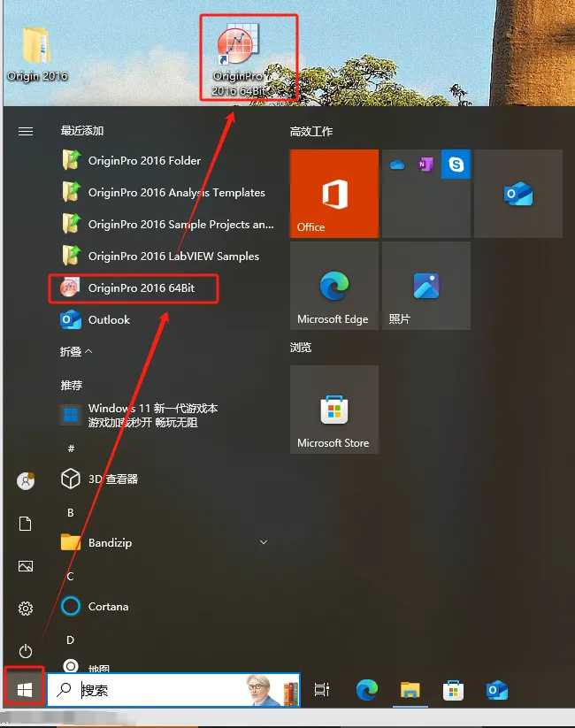Open Outlook from the taskbar

(496, 690)
